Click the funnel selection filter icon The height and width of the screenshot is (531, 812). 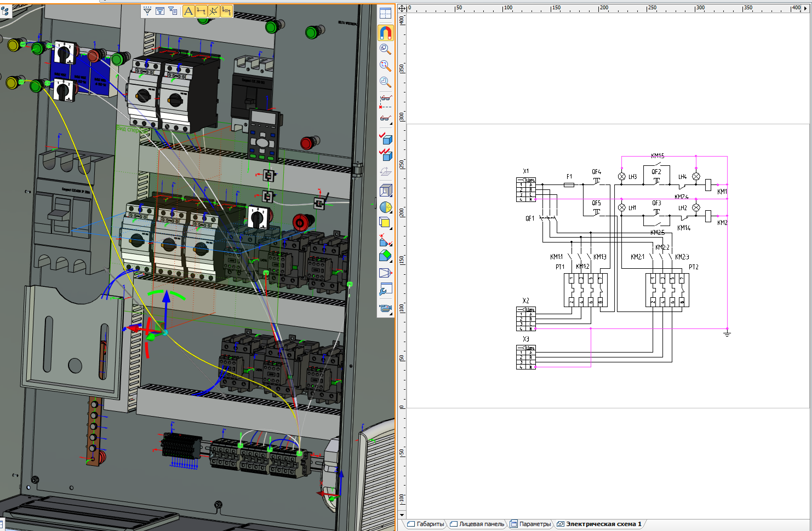tap(147, 11)
